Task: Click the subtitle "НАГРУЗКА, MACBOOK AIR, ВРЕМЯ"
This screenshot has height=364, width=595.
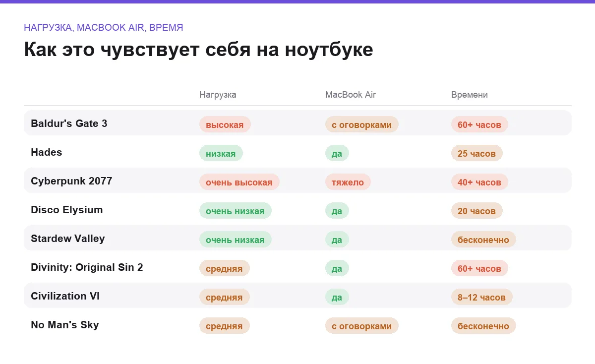Action: point(104,27)
